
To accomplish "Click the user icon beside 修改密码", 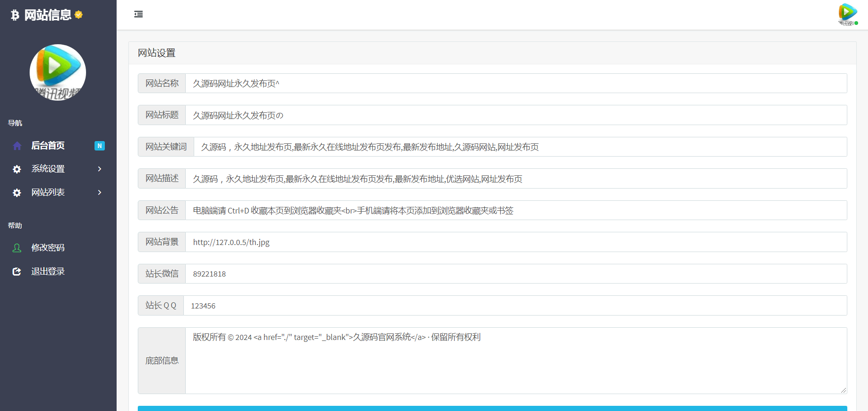I will (x=17, y=248).
